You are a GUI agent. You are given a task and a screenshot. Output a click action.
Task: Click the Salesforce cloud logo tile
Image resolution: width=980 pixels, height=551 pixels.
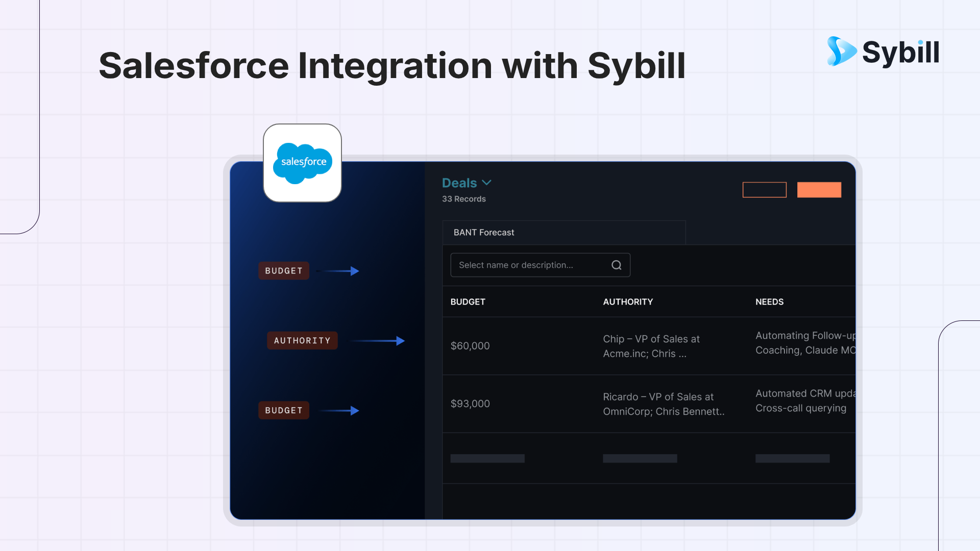click(x=302, y=163)
